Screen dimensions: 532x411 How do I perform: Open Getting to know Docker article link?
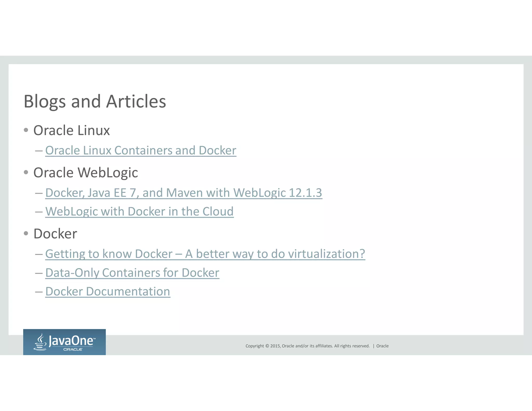tap(205, 254)
